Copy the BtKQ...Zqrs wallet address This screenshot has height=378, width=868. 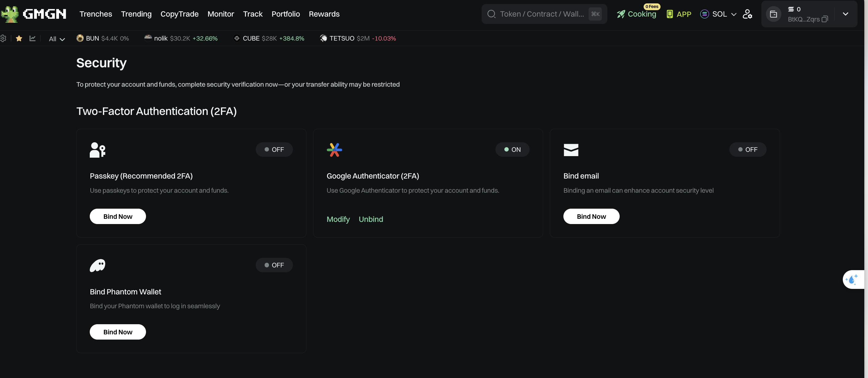(825, 19)
